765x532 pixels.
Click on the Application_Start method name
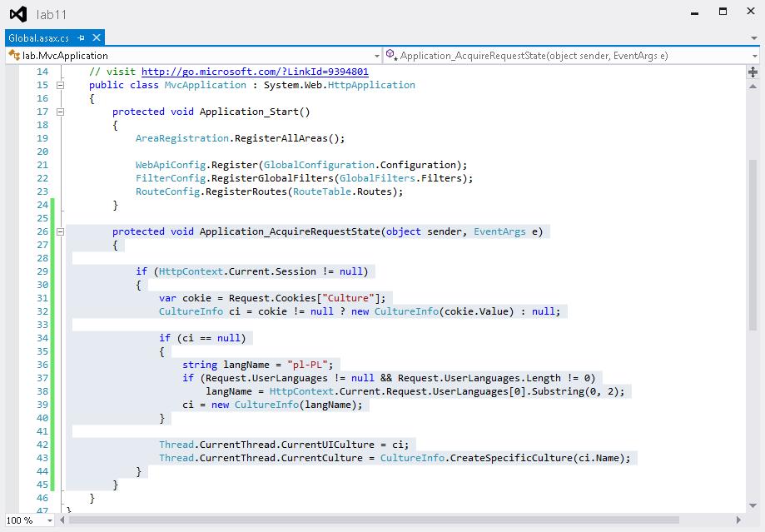248,112
